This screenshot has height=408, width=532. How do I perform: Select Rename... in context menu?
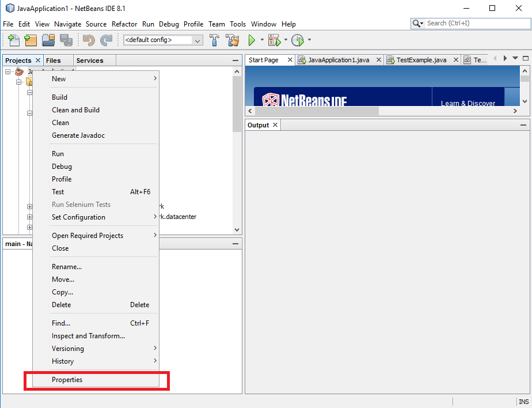(x=96, y=267)
